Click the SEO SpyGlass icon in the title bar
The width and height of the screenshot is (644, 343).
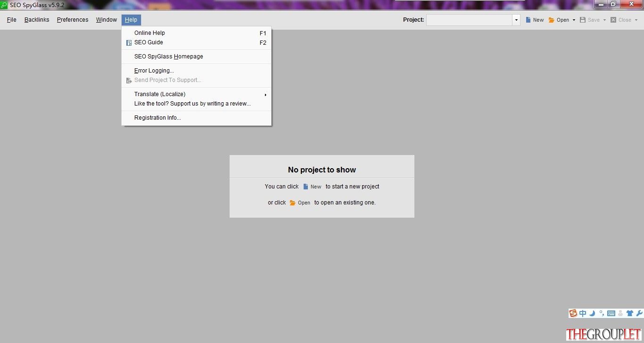tap(4, 5)
